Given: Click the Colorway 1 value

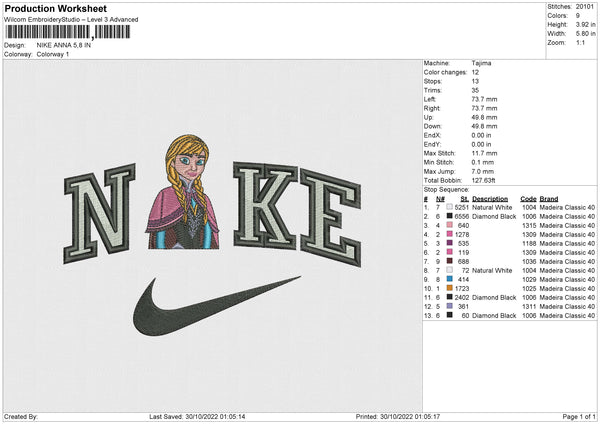Looking at the screenshot, I should (53, 54).
